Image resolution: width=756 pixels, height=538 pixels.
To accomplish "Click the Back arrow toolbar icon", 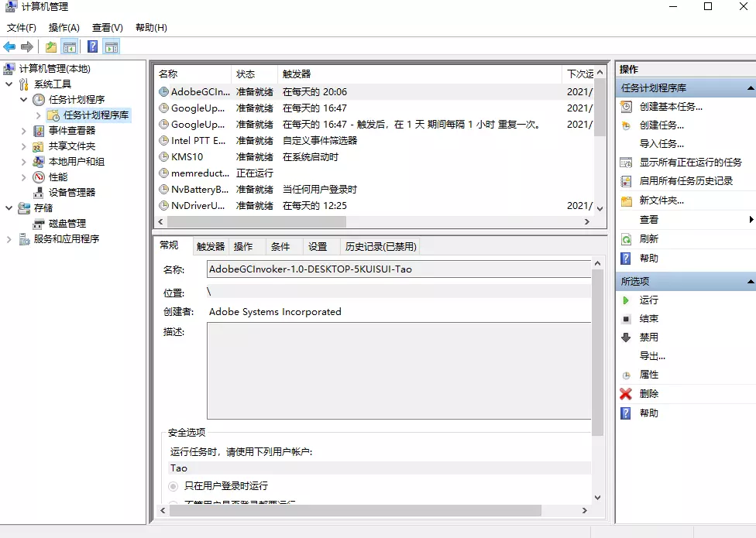I will point(9,46).
